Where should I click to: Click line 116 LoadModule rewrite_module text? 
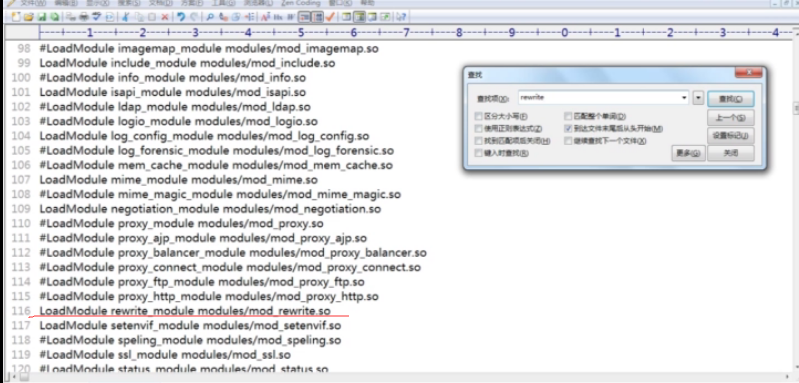(x=185, y=311)
